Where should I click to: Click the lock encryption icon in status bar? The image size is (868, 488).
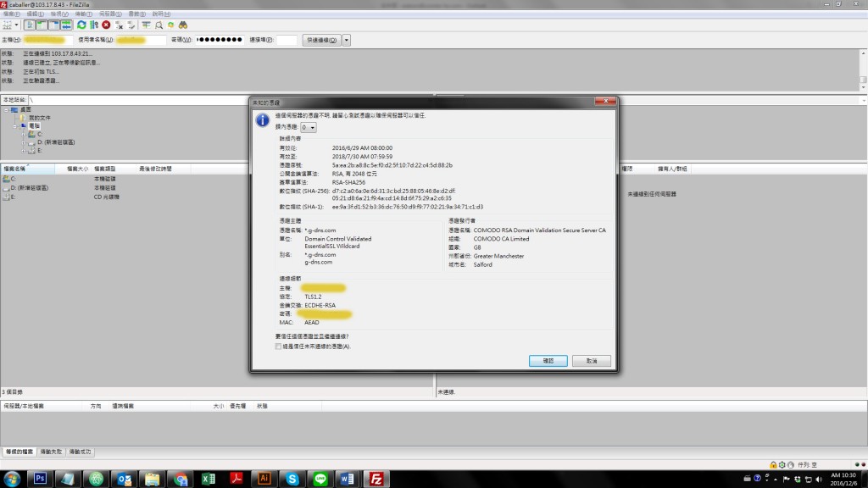773,465
